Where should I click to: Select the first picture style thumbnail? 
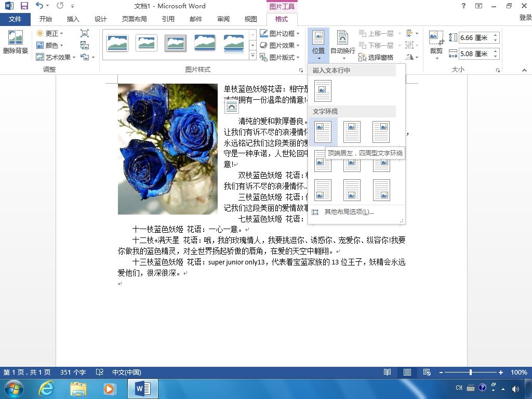[117, 44]
